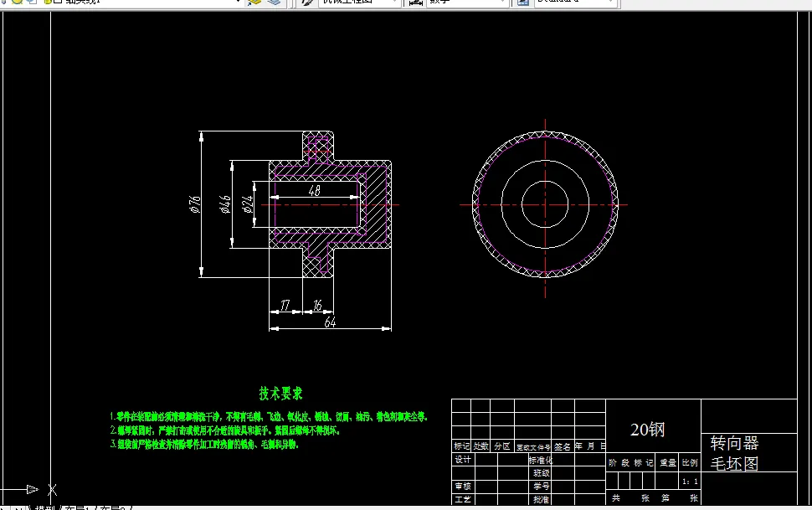Click the UCS arrow icon at lower left
The height and width of the screenshot is (510, 812).
pos(32,489)
